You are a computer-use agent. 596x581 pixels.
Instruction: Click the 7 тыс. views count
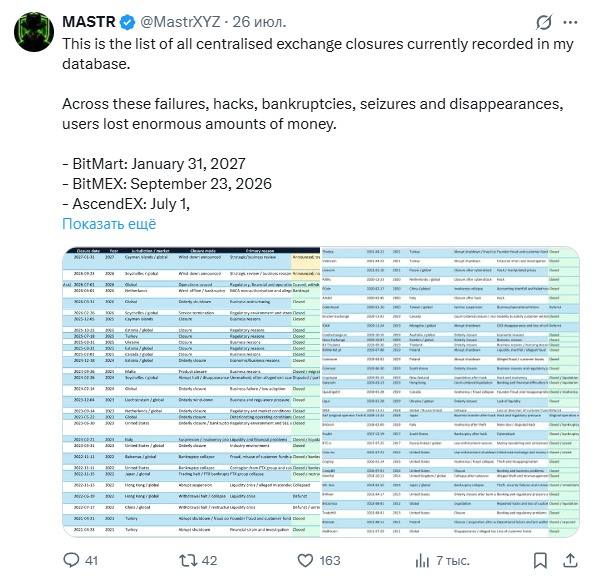pos(453,560)
